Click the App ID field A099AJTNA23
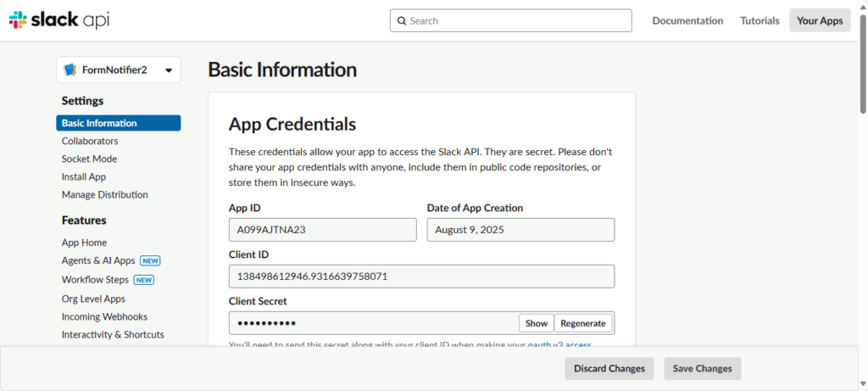Image resolution: width=868 pixels, height=391 pixels. [323, 230]
